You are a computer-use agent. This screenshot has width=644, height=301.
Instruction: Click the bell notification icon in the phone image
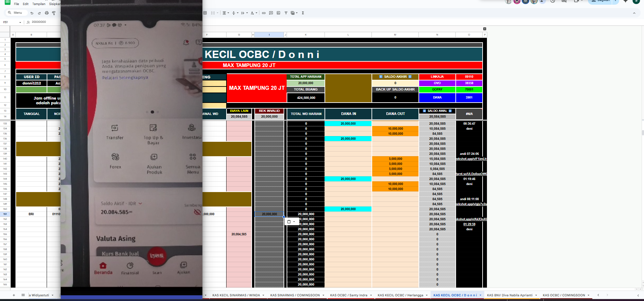(186, 43)
